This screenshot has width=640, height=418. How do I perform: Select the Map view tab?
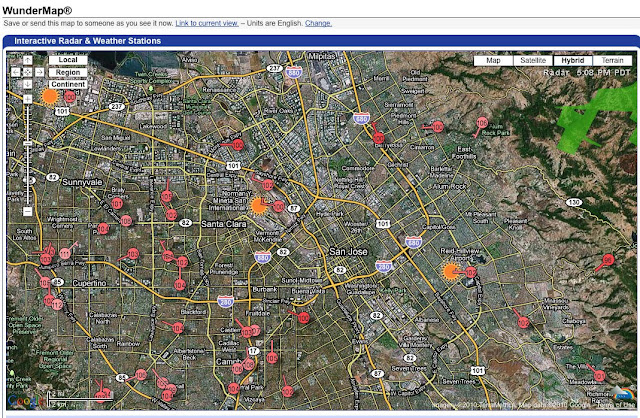(x=493, y=60)
